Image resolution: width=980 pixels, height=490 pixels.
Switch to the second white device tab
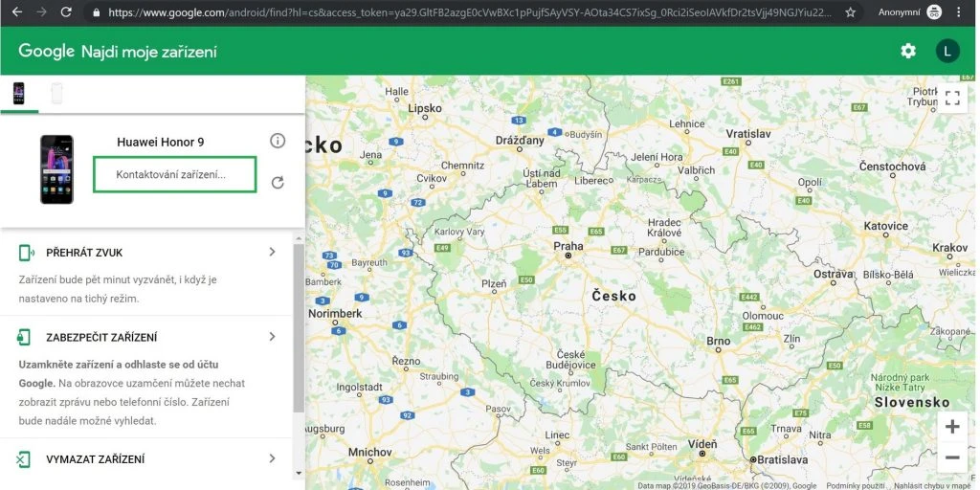tap(56, 93)
